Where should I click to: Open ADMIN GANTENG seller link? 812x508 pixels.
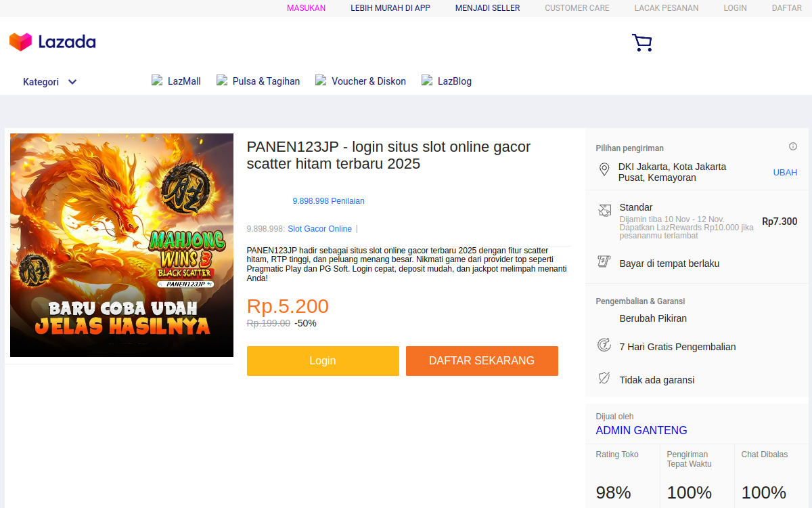click(641, 430)
